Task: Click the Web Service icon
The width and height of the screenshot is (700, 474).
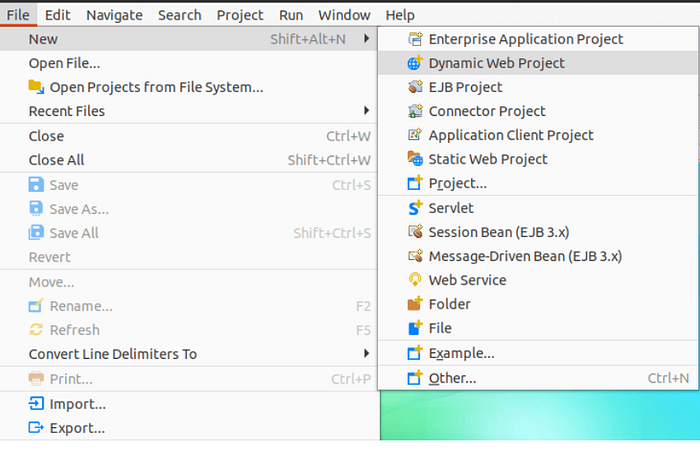Action: coord(415,280)
